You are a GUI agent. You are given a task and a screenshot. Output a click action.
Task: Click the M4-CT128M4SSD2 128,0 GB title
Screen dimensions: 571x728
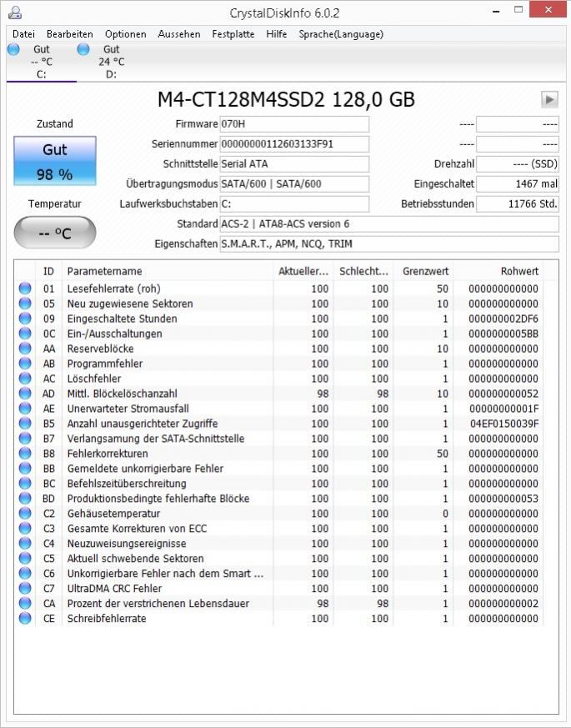coord(286,99)
